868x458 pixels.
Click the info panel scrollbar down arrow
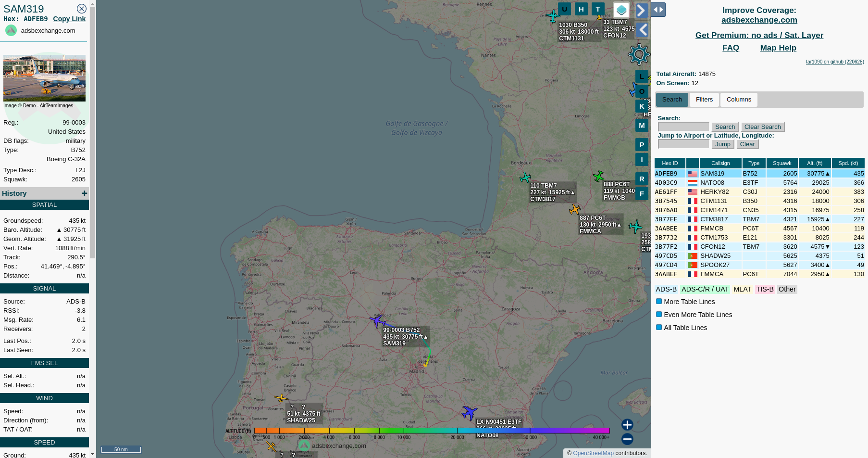93,454
